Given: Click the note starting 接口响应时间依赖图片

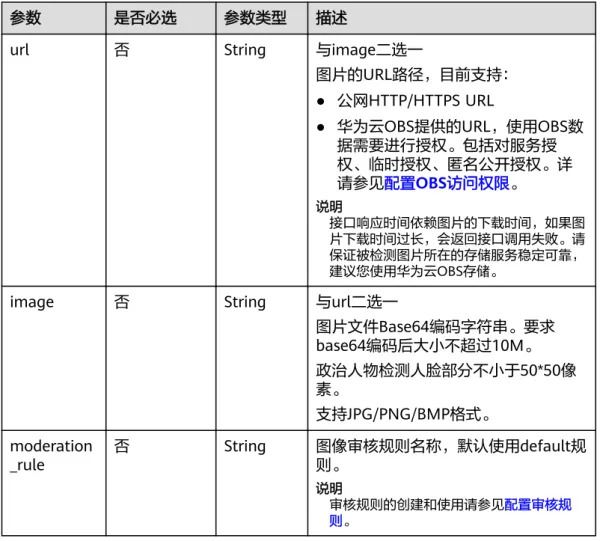Looking at the screenshot, I should [x=457, y=247].
